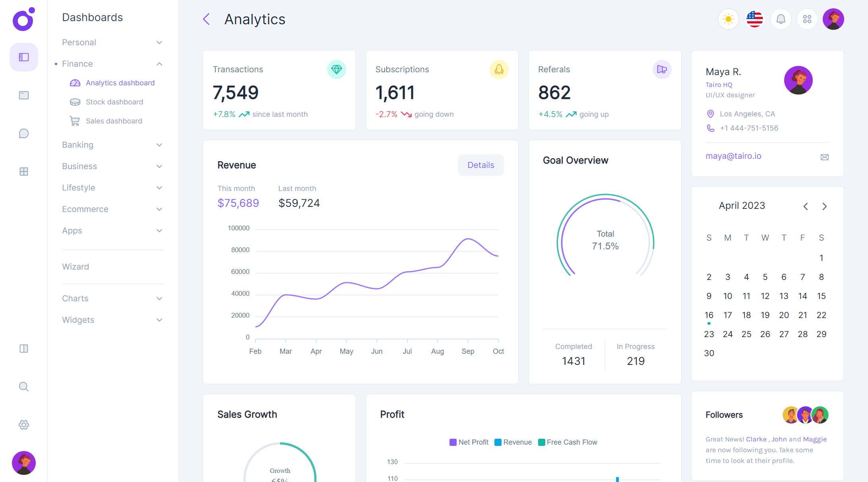The image size is (868, 482).
Task: Open the language selector with the US flag
Action: coord(754,19)
